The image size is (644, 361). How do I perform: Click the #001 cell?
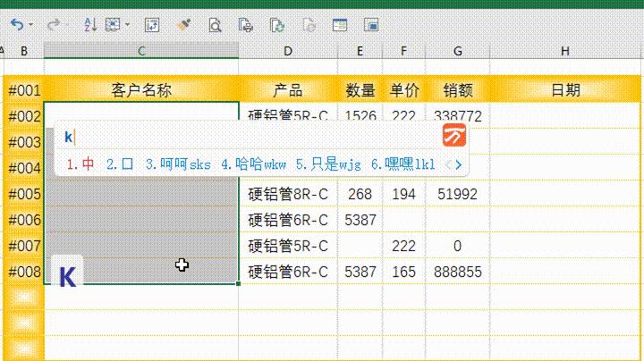(x=24, y=90)
